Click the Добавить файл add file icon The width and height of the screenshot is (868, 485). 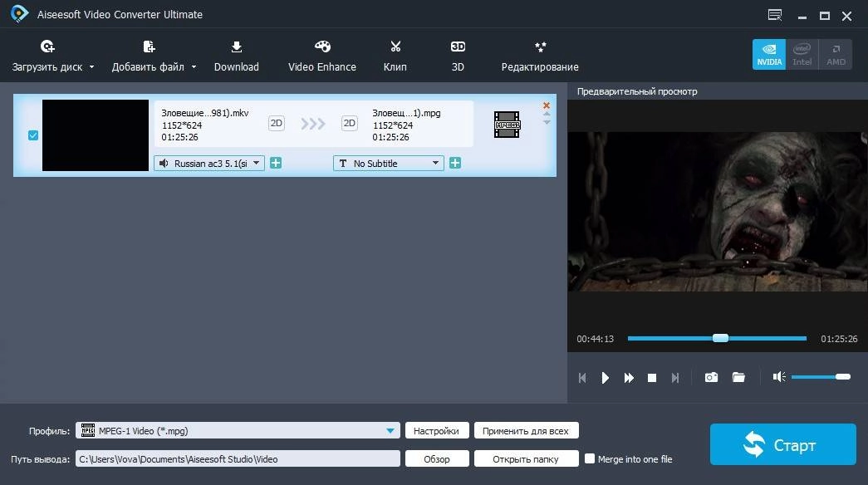pyautogui.click(x=149, y=47)
